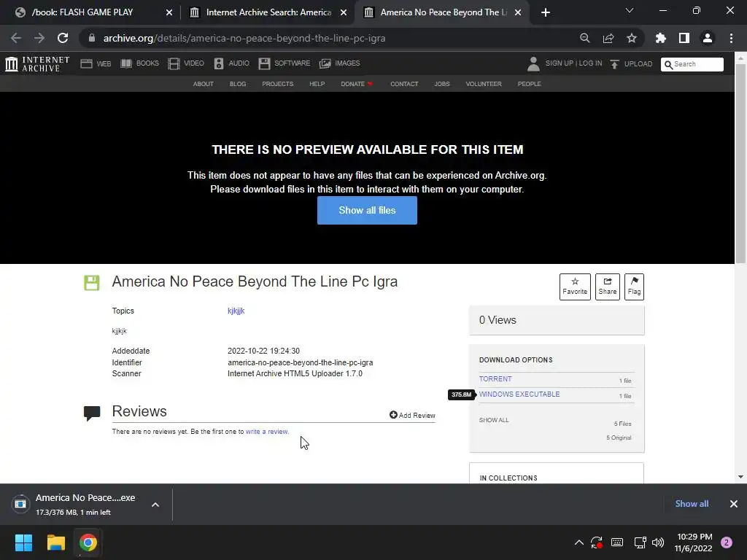This screenshot has height=560, width=747.
Task: Close the Internet Archive Search tab
Action: [344, 12]
